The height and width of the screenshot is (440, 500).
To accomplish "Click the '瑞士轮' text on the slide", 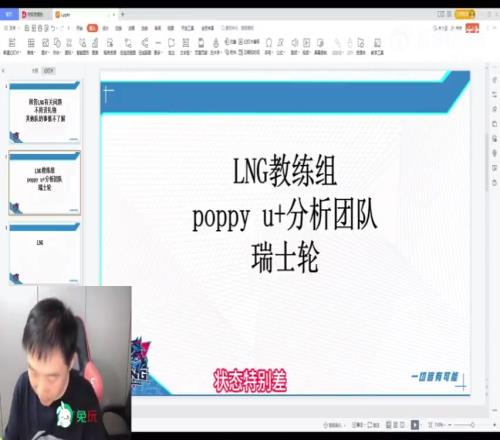I will pos(285,257).
